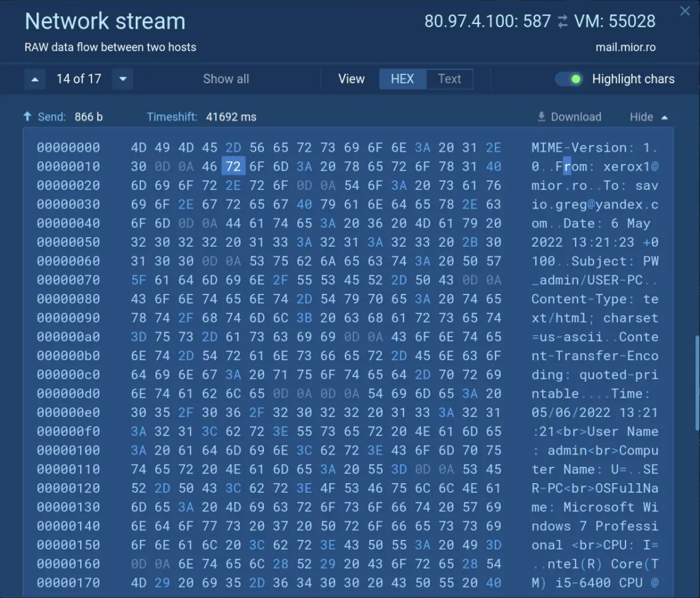Click the Show all link
This screenshot has height=598, width=700.
coord(226,79)
